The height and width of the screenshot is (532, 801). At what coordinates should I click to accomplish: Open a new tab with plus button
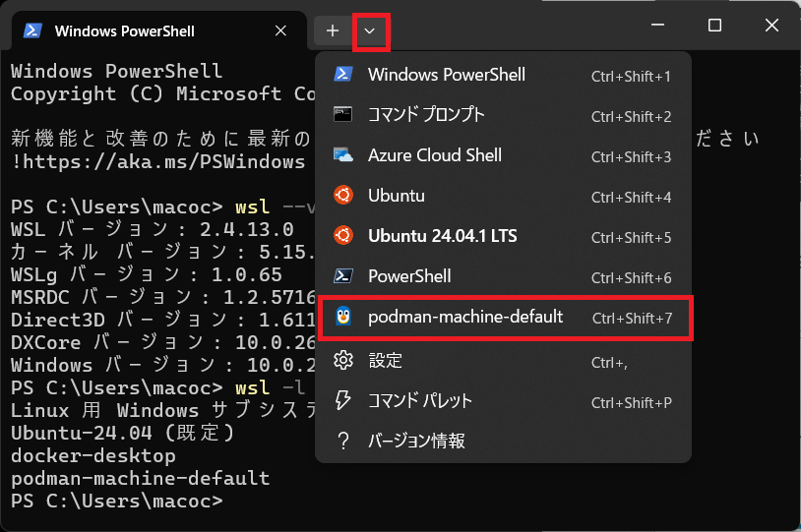[x=333, y=30]
